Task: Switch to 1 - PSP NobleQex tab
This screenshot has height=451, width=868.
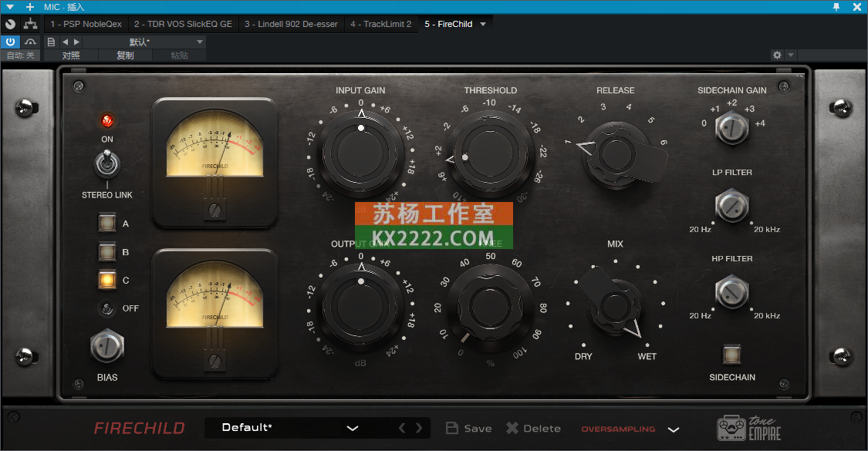Action: point(86,24)
